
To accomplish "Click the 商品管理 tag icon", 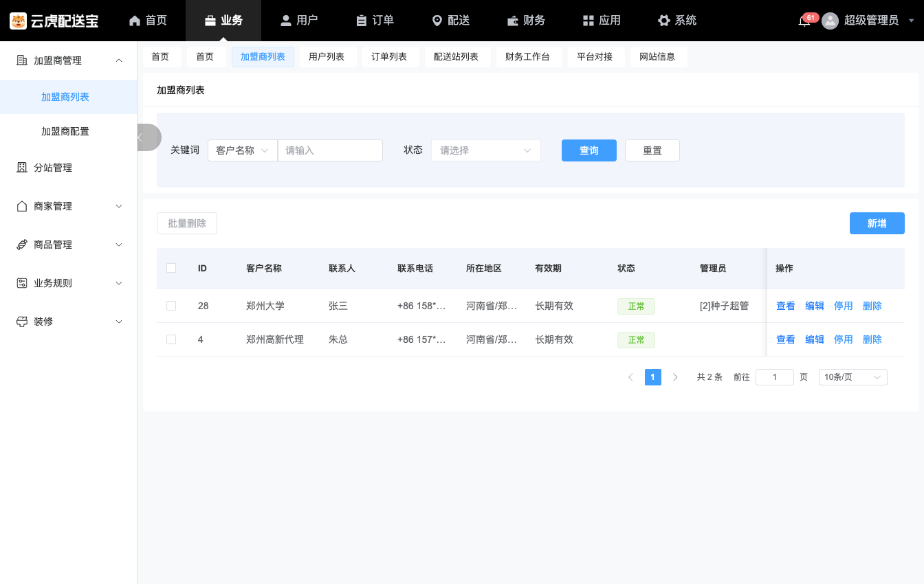I will [21, 245].
